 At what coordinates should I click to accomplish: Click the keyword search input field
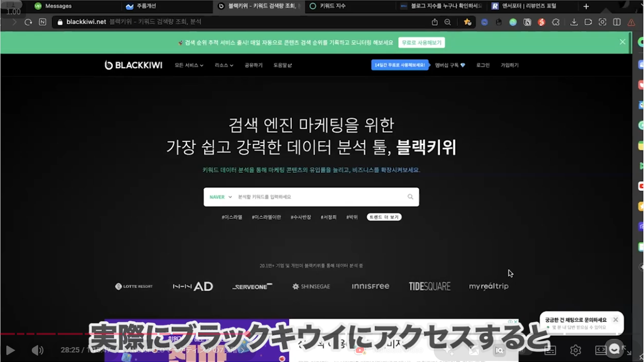(318, 197)
